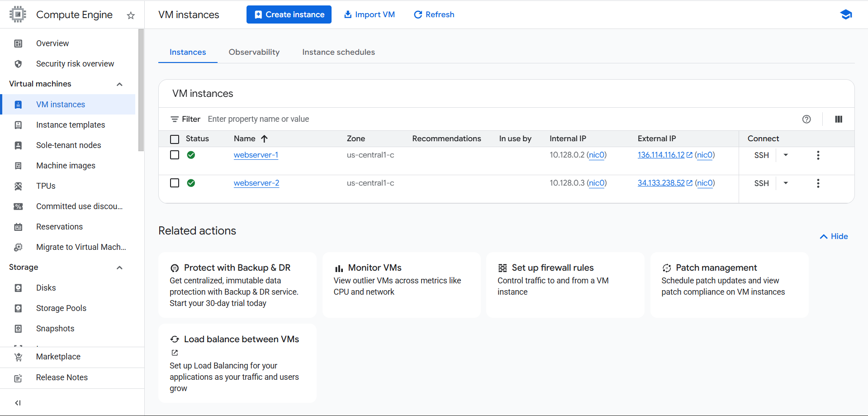
Task: Open column display options icon
Action: click(838, 119)
